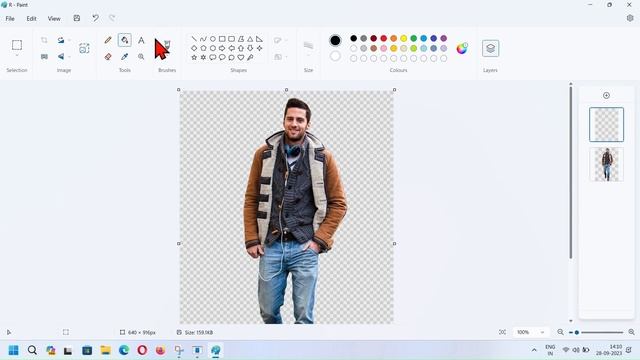This screenshot has height=360, width=640.
Task: Select the five-point Star shape
Action: (194, 58)
